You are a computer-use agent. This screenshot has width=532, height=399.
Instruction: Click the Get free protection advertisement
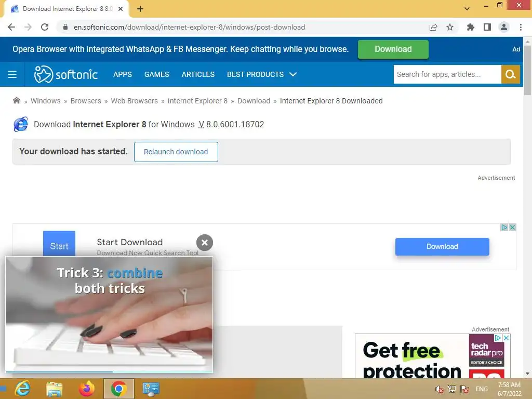pyautogui.click(x=433, y=356)
